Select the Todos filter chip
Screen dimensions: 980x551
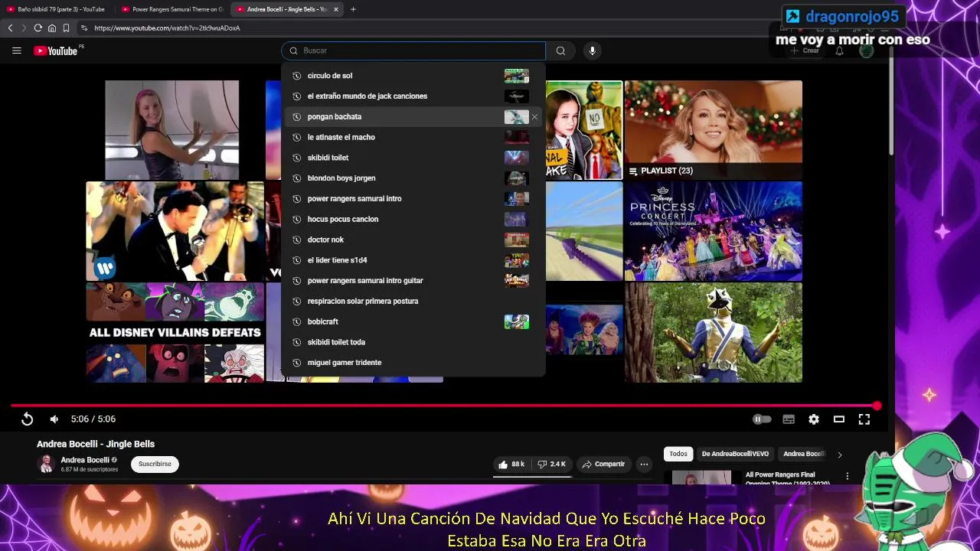pyautogui.click(x=678, y=454)
